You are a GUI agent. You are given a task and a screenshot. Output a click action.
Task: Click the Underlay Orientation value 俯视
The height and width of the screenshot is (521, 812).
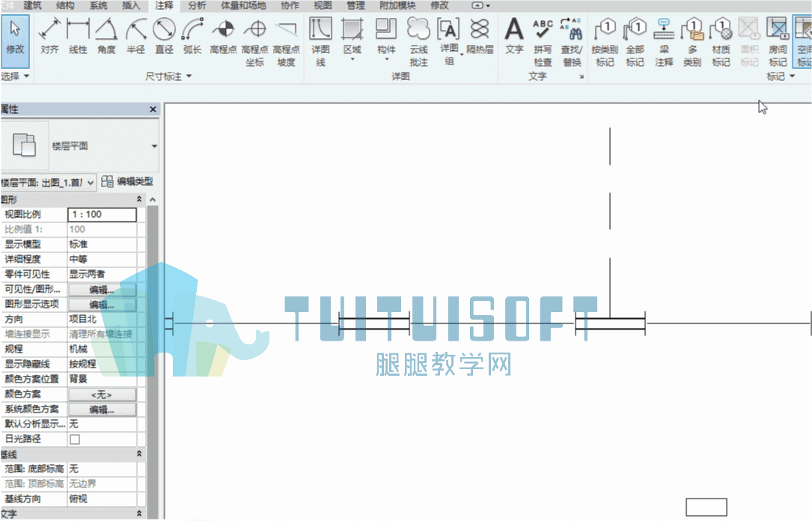[102, 499]
